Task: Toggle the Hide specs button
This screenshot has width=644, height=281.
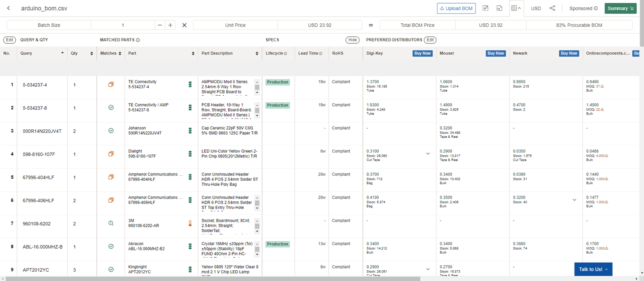Action: click(353, 40)
